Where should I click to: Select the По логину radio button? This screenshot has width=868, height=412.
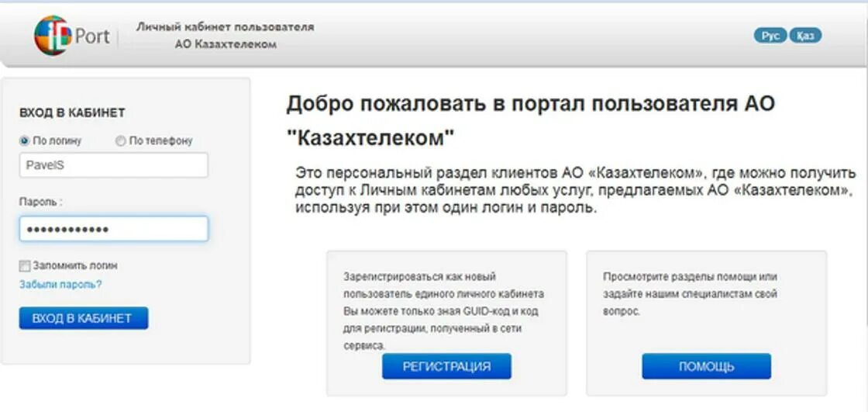pyautogui.click(x=24, y=141)
